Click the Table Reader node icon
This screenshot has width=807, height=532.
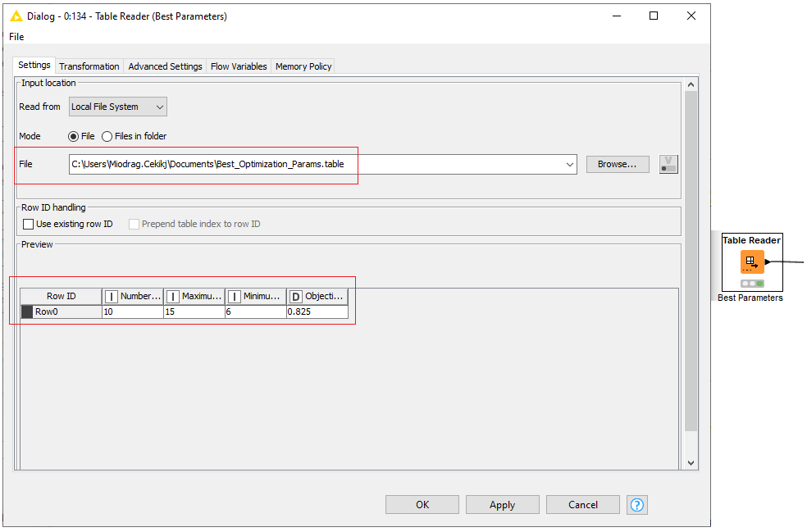(752, 261)
